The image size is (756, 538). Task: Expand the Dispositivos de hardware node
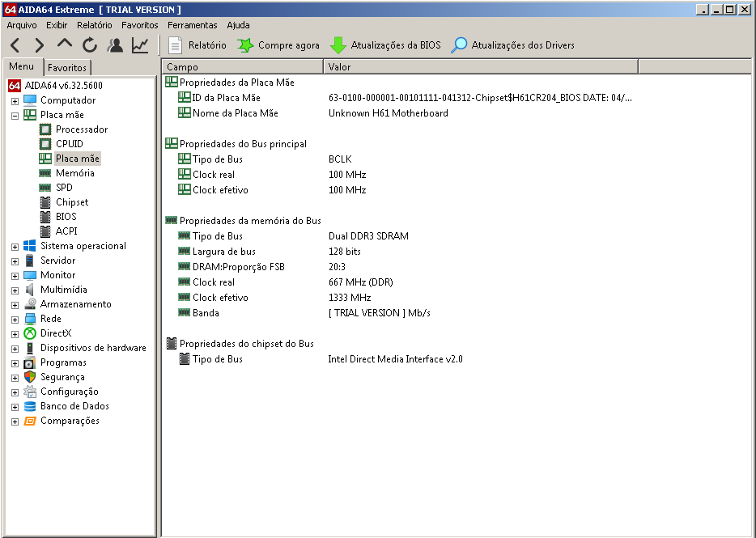pos(15,349)
